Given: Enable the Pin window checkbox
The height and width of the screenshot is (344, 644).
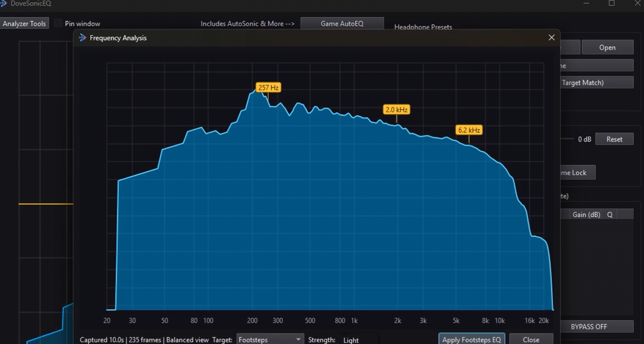Looking at the screenshot, I should pyautogui.click(x=58, y=23).
